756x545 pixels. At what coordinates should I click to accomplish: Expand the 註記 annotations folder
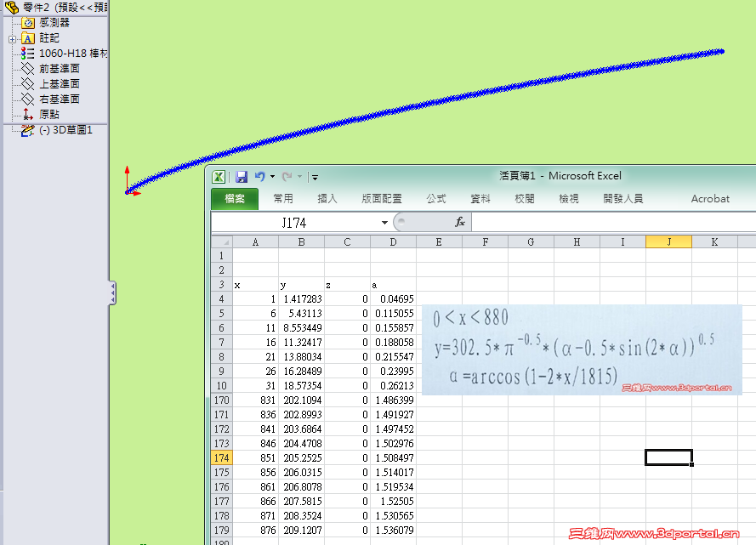(11, 39)
